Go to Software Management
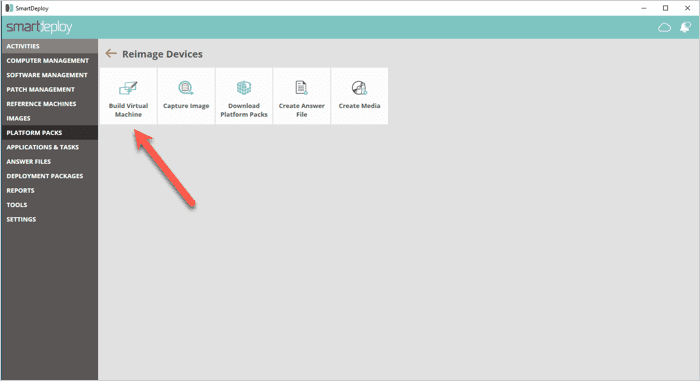700x381 pixels. [50, 75]
